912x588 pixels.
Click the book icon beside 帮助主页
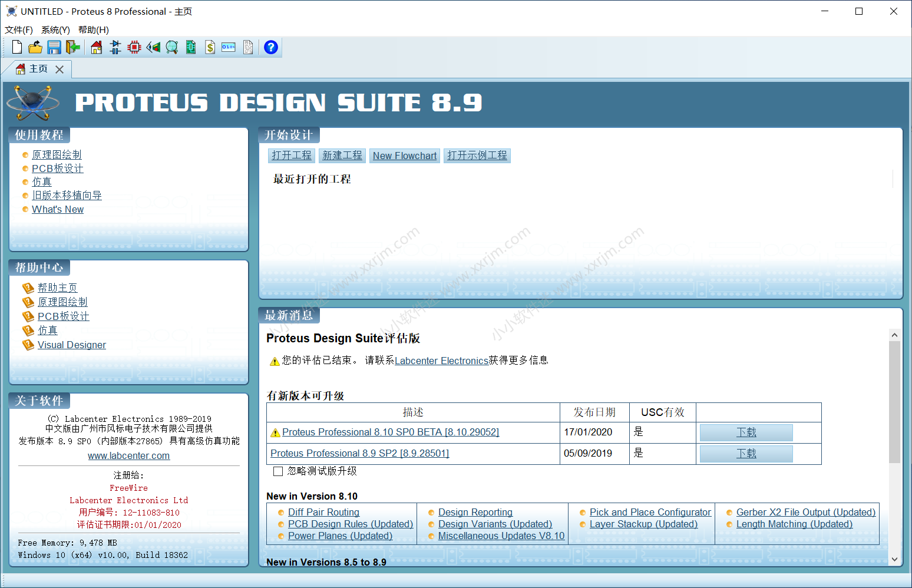coord(28,288)
